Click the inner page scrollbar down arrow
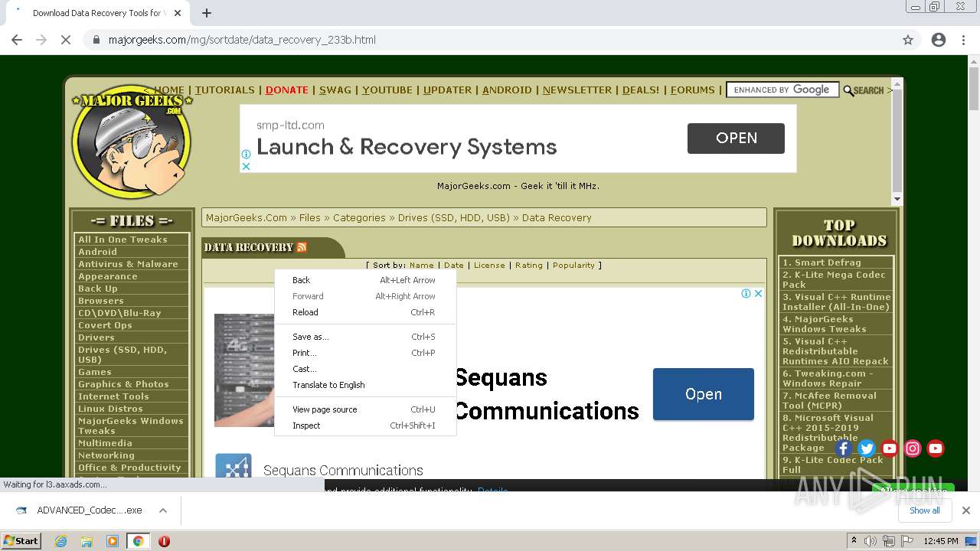The height and width of the screenshot is (551, 980). [x=897, y=199]
